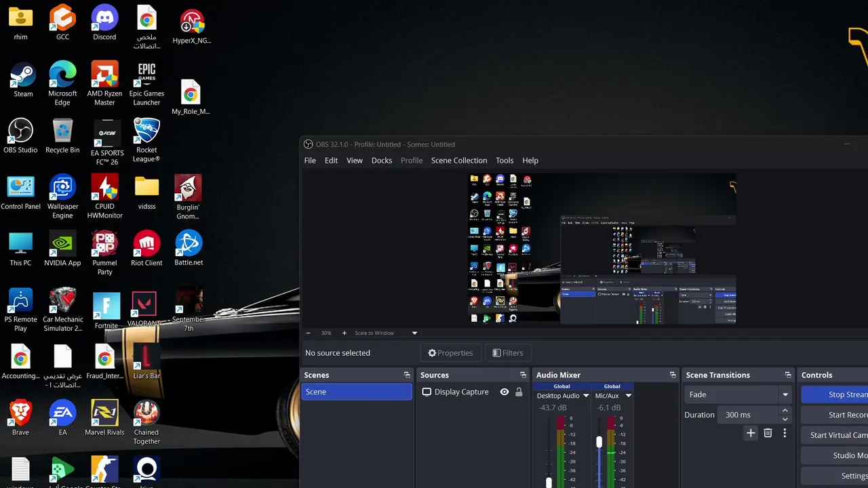The height and width of the screenshot is (488, 868).
Task: Toggle Display Capture visibility eye
Action: [504, 392]
